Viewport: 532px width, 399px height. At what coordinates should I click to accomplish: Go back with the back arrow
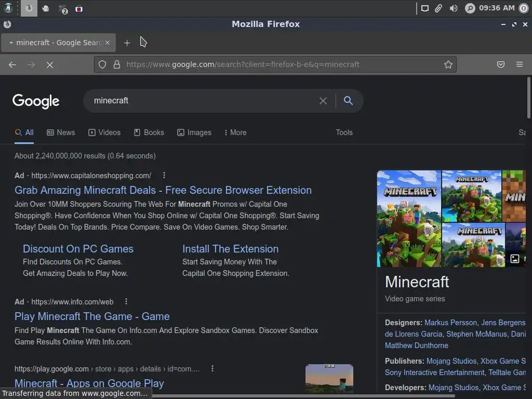coord(12,64)
